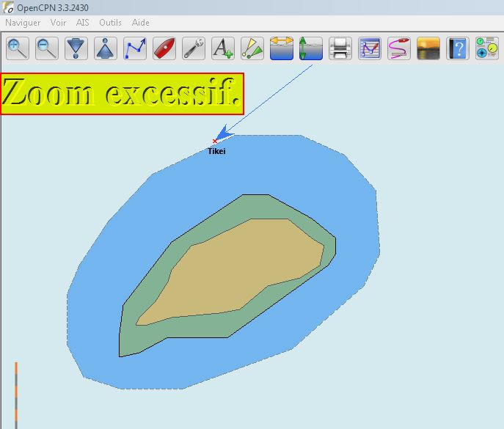Expand the Outils menu
Screen dimensions: 504x429
click(110, 23)
